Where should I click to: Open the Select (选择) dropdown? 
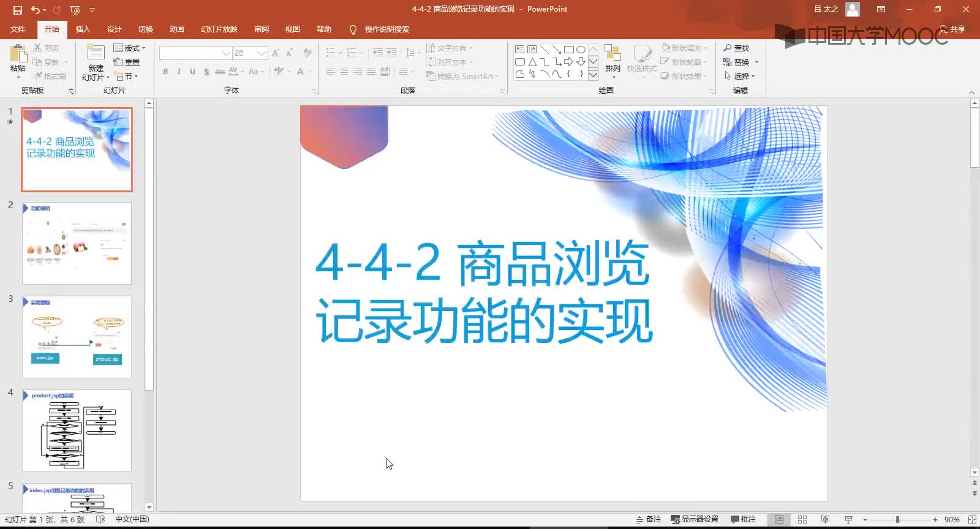(x=740, y=76)
